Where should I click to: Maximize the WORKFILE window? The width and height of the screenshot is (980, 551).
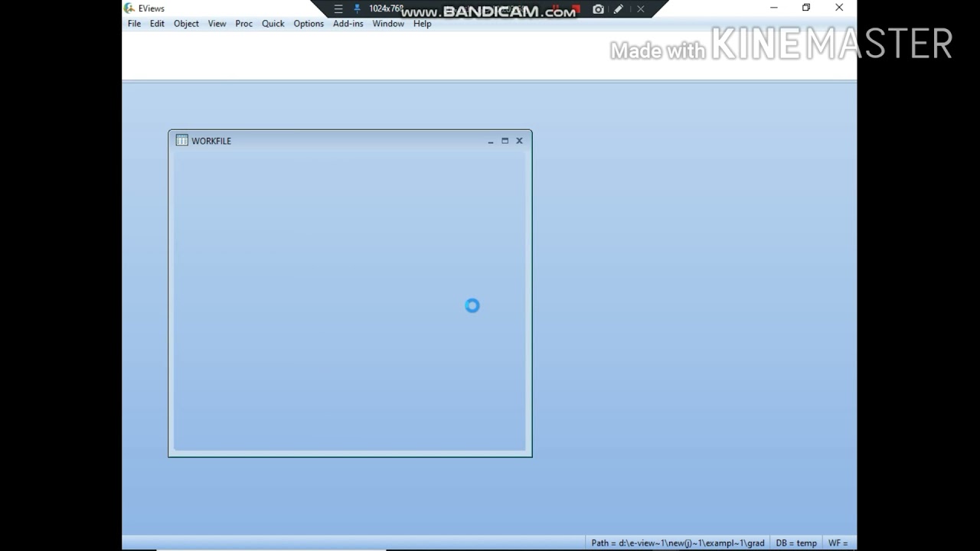(x=505, y=141)
